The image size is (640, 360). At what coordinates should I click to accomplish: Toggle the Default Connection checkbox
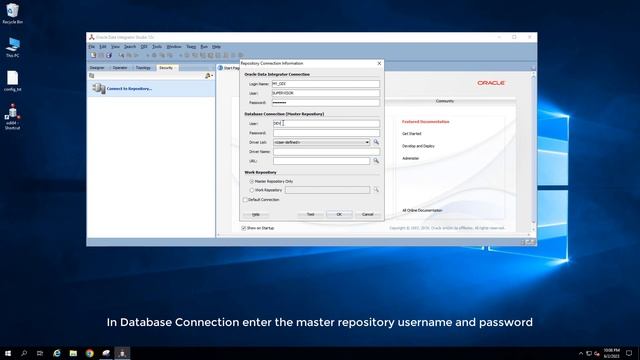(245, 200)
